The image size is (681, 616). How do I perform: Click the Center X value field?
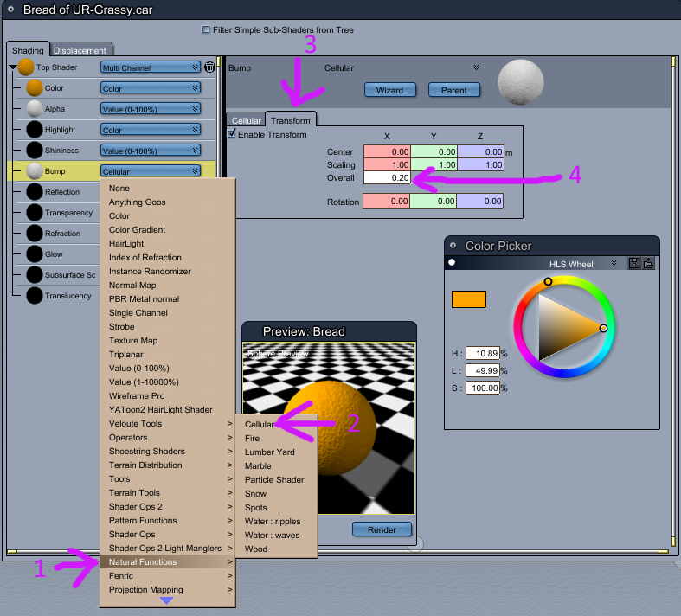coord(387,151)
